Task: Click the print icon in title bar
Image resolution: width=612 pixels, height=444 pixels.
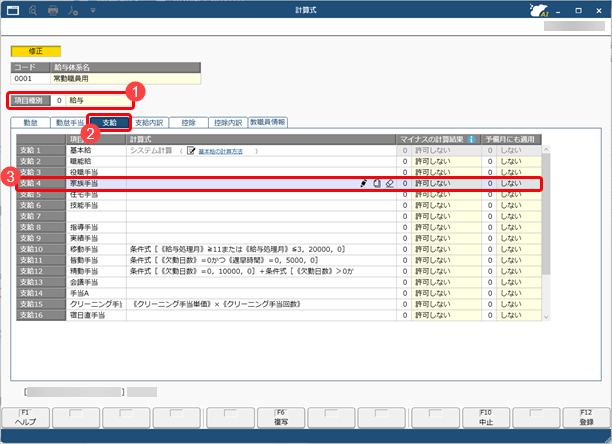Action: click(54, 10)
